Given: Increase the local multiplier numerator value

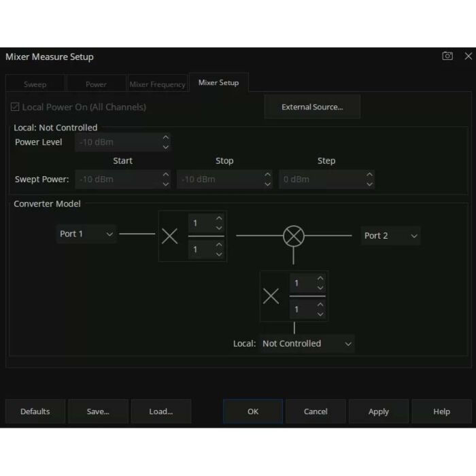Looking at the screenshot, I should (320, 278).
